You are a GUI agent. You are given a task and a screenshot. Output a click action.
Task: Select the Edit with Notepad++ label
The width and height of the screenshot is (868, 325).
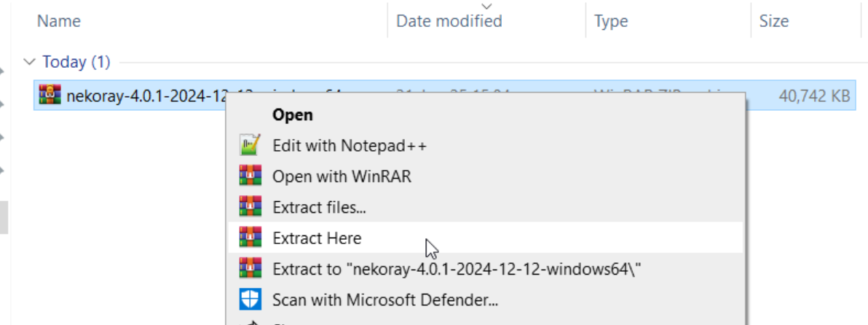(x=350, y=146)
